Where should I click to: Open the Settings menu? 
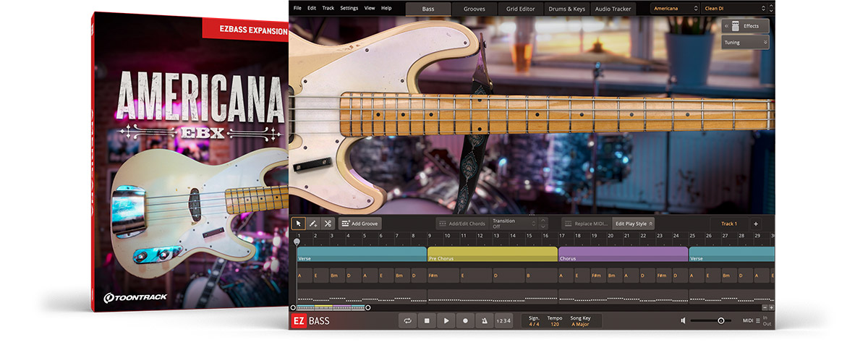(x=349, y=8)
